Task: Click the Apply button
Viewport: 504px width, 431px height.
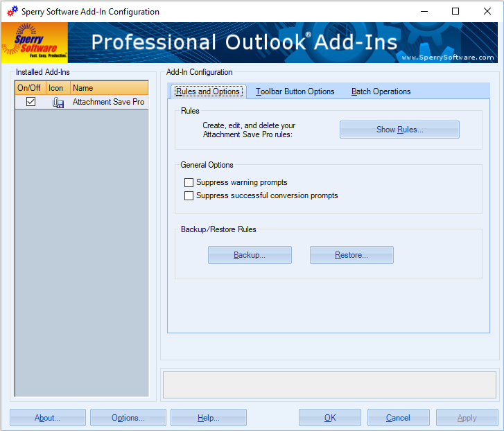Action: [467, 418]
